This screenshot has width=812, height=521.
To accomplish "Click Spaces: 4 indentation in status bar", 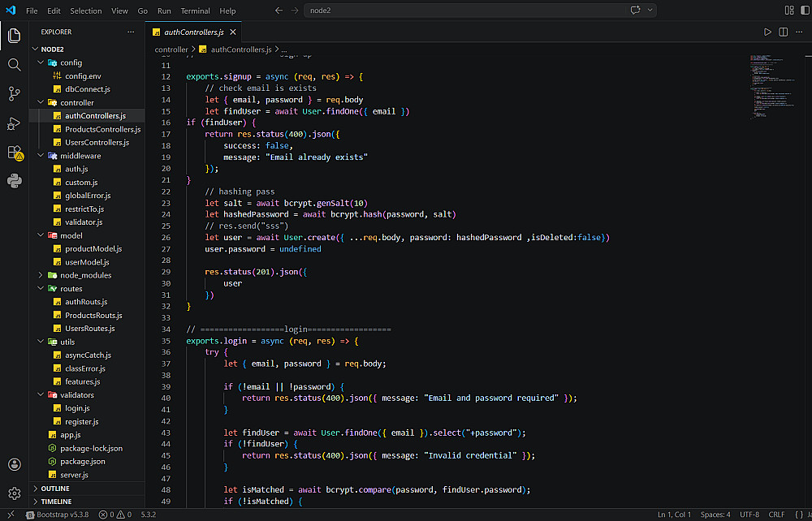I will click(715, 515).
